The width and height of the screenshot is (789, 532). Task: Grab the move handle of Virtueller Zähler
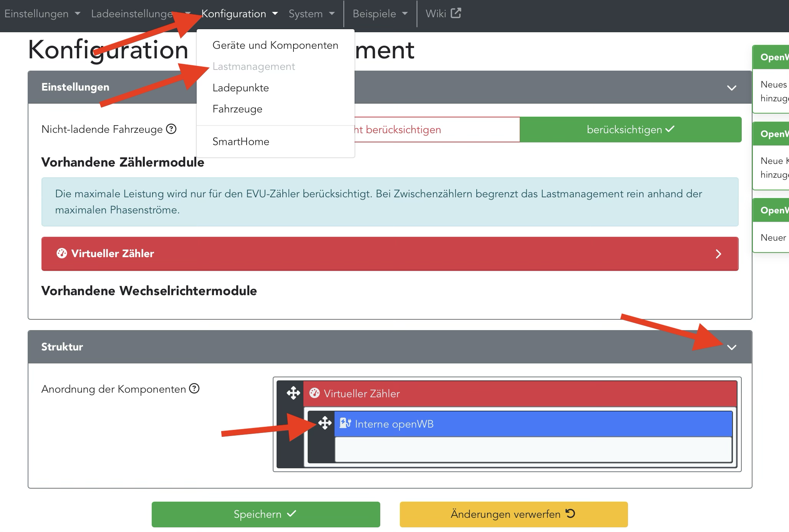click(x=293, y=393)
